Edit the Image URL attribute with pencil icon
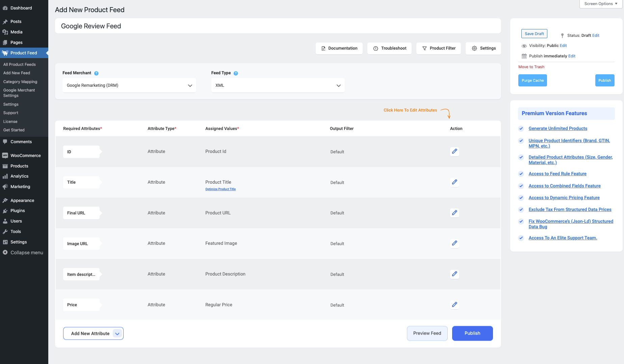Viewport: 624px width, 364px height. 454,243
